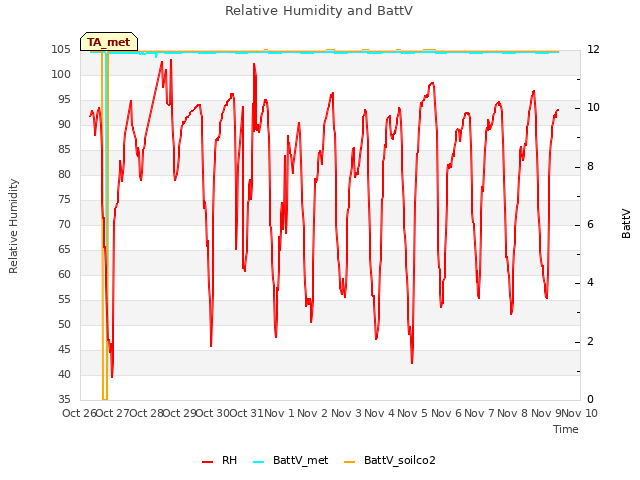
Task: Click the Nov 1 date tick label
Action: click(x=280, y=413)
